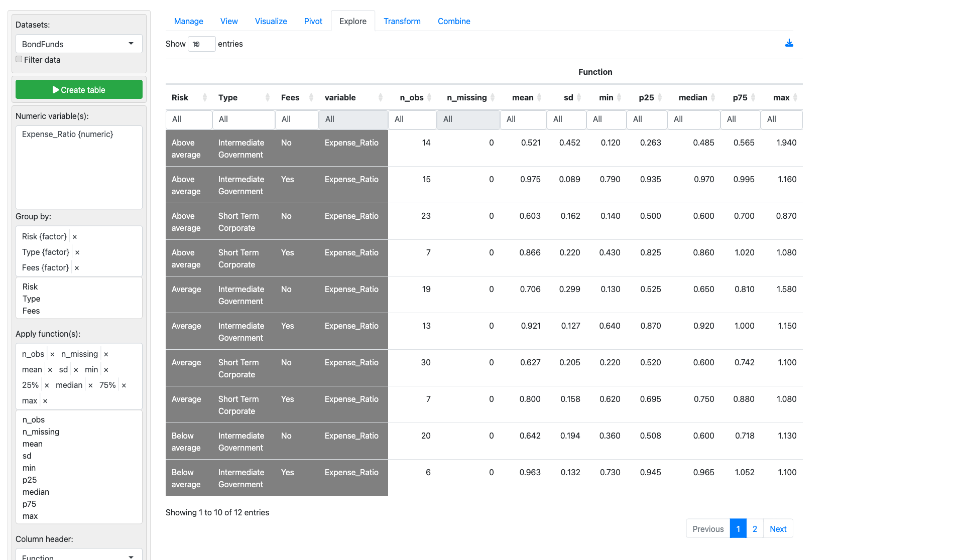Click the Show entries number field

click(x=201, y=44)
